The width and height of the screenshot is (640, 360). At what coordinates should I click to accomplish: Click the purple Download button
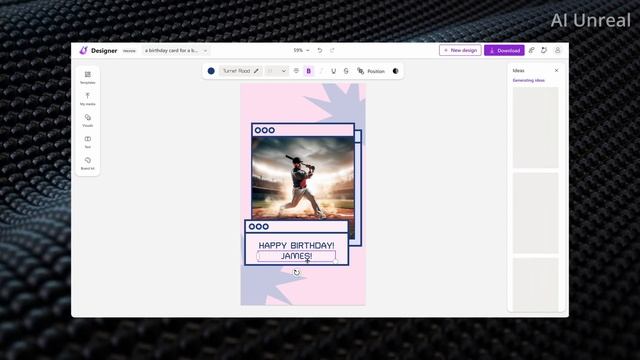(x=504, y=50)
